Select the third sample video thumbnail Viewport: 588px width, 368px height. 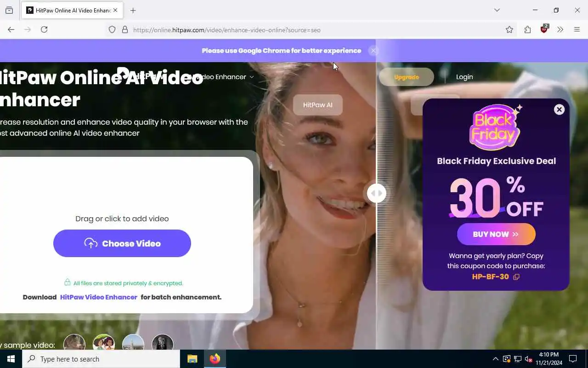(133, 342)
